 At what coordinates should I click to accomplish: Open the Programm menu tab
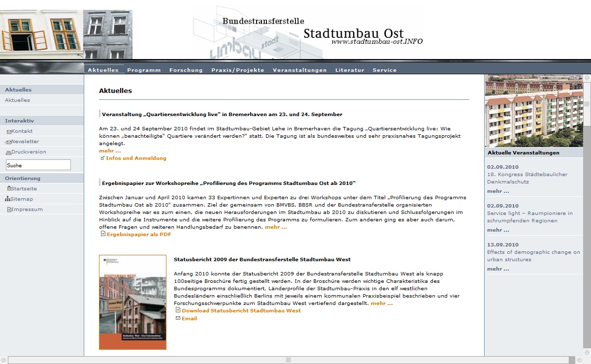(144, 70)
